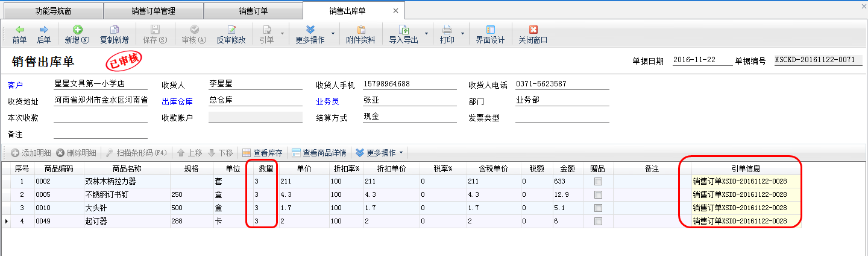The image size is (868, 256).
Task: Check 赠品 box for 双林木柄拉力器 row
Action: coord(598,181)
